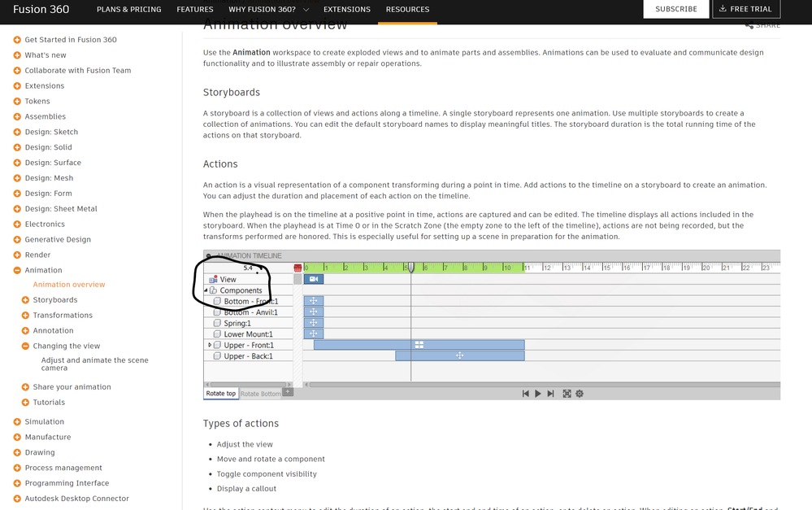Open Plans & Pricing menu item
Image resolution: width=812 pixels, height=510 pixels.
(129, 9)
